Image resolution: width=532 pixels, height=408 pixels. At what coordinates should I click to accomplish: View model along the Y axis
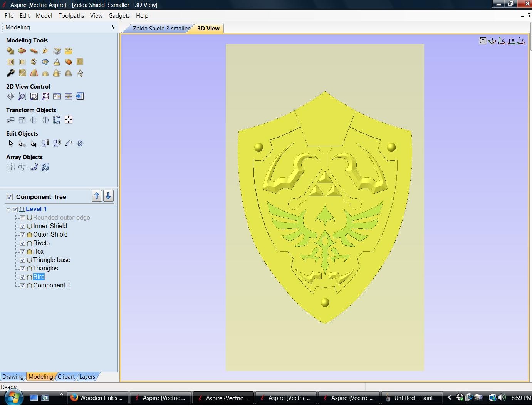pyautogui.click(x=521, y=40)
